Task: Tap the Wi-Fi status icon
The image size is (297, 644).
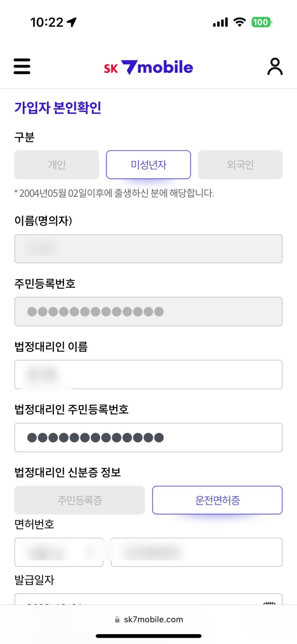Action: [240, 22]
